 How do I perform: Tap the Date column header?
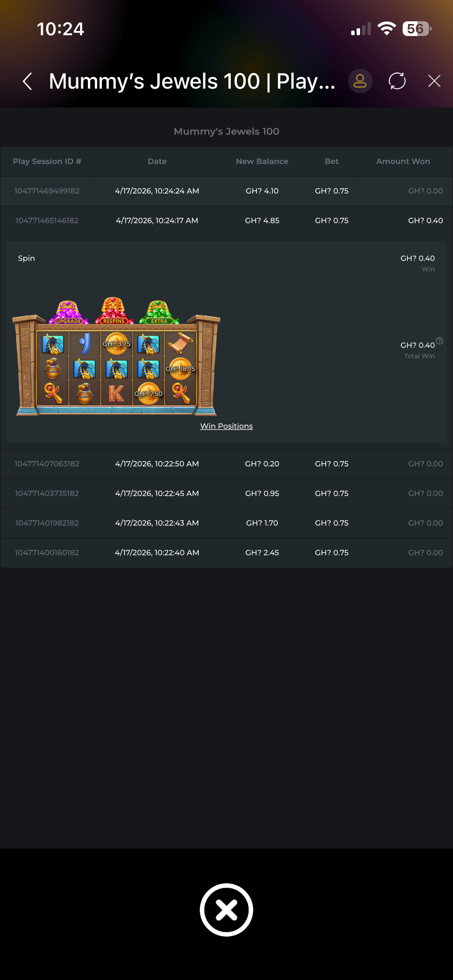pyautogui.click(x=157, y=161)
